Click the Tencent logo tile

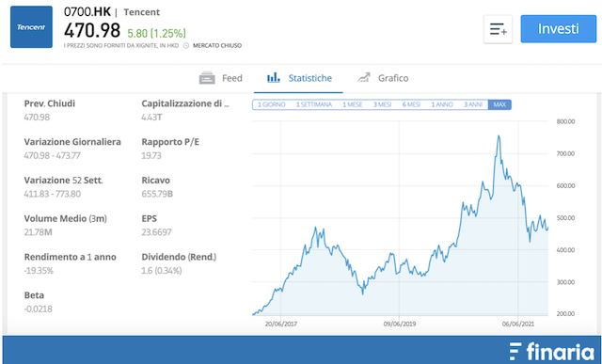(x=31, y=27)
